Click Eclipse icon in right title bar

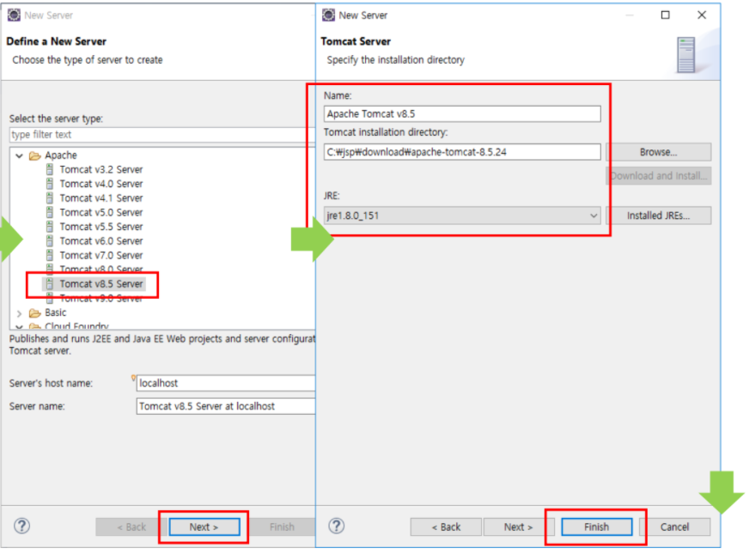click(329, 15)
